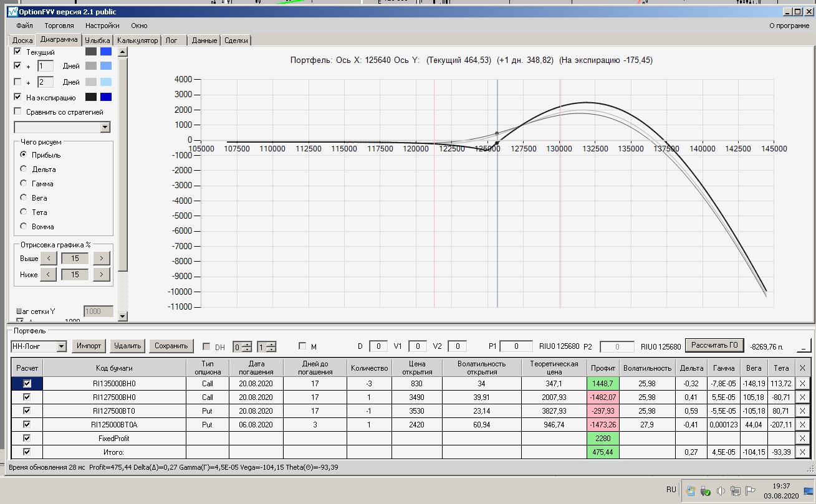Collapse portfolio panel with underscore button
The height and width of the screenshot is (504, 816).
[x=804, y=346]
